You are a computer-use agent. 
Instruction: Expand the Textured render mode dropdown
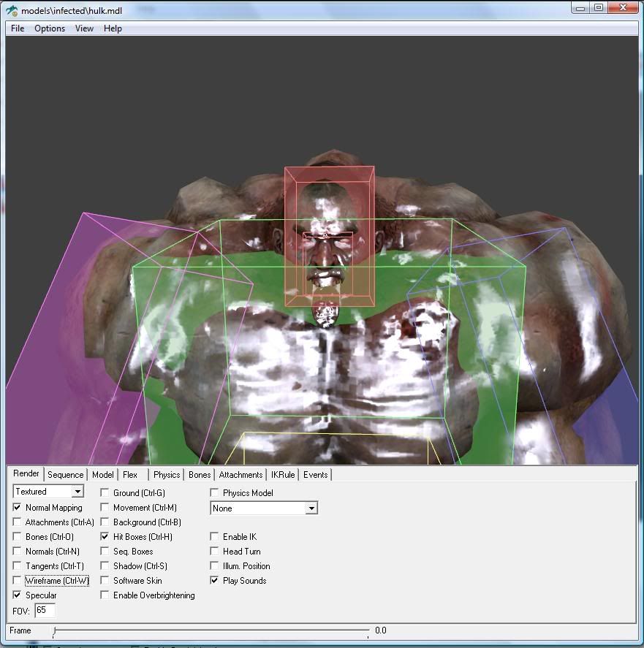click(x=77, y=492)
